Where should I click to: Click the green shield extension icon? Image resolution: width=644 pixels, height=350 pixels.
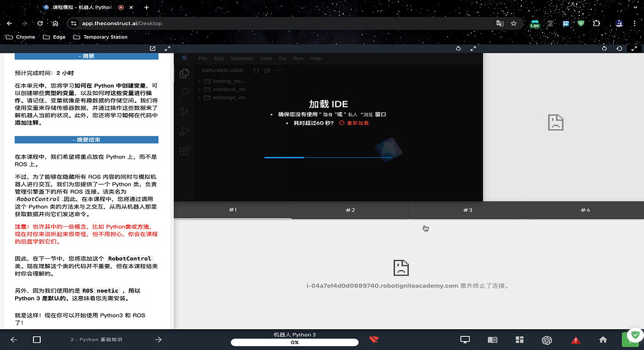580,23
